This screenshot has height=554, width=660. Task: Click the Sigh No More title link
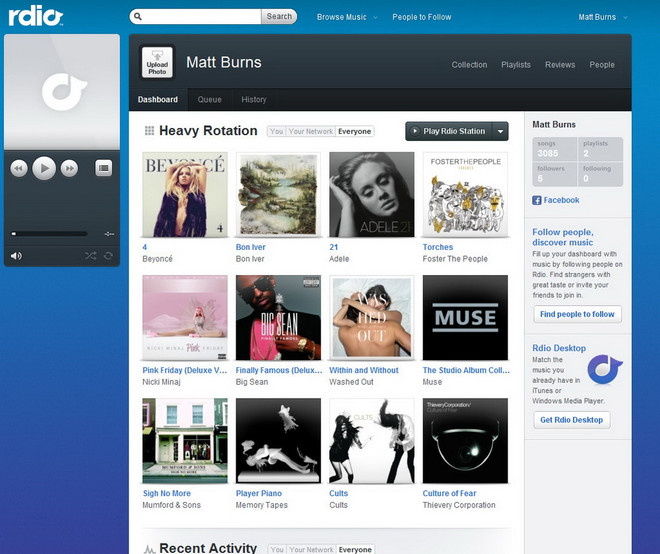(x=167, y=493)
